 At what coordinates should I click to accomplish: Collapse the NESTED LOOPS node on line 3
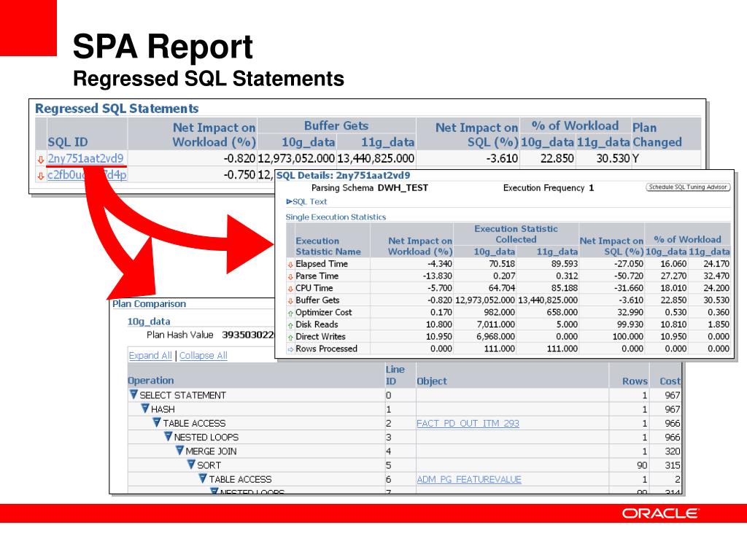(x=169, y=436)
